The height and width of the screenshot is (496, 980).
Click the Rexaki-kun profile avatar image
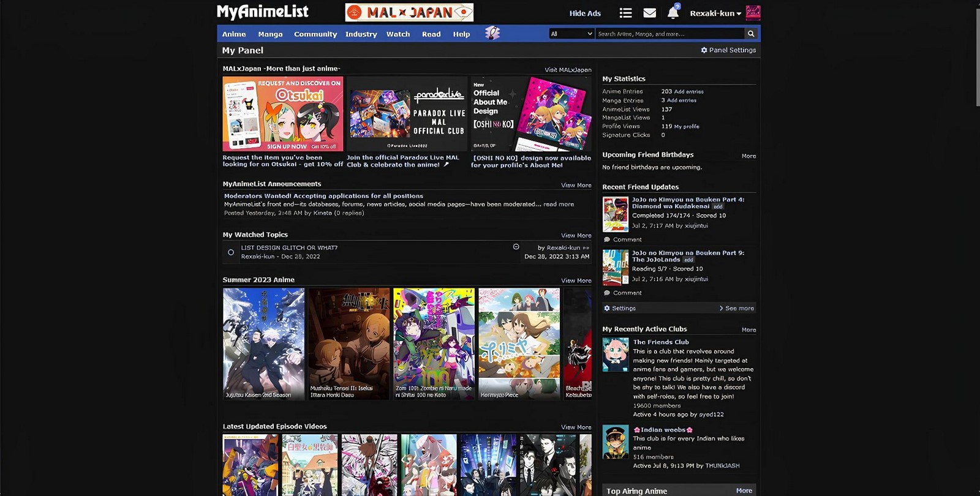point(753,13)
